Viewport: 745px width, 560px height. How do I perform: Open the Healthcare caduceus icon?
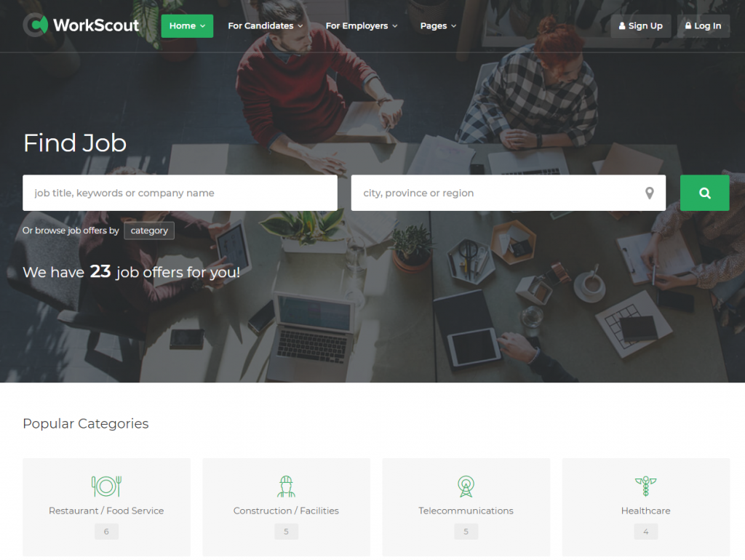(x=646, y=486)
